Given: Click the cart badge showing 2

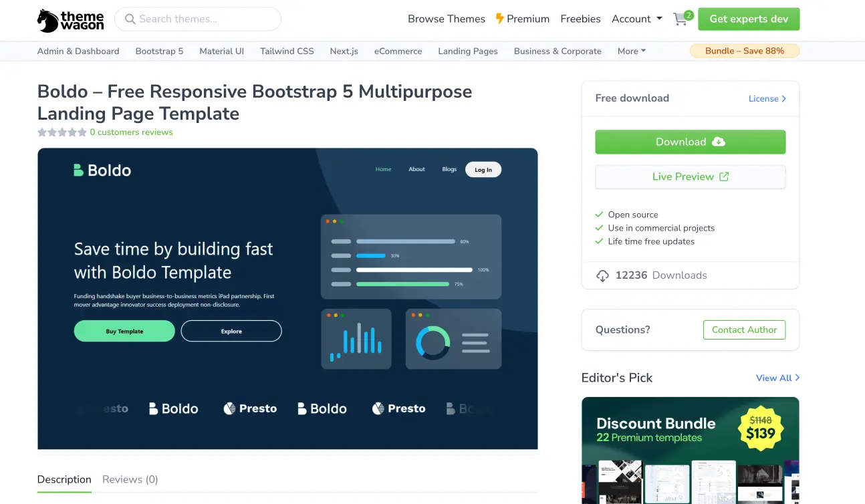Looking at the screenshot, I should (689, 15).
